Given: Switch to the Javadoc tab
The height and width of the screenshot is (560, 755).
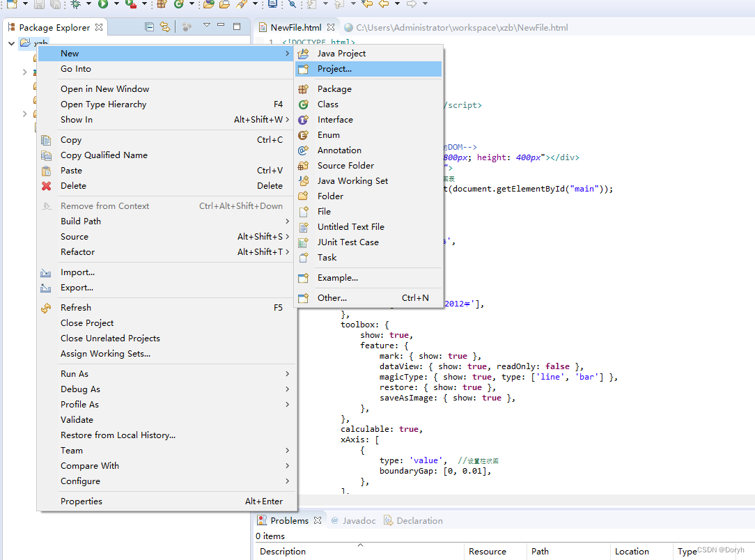Looking at the screenshot, I should click(353, 520).
